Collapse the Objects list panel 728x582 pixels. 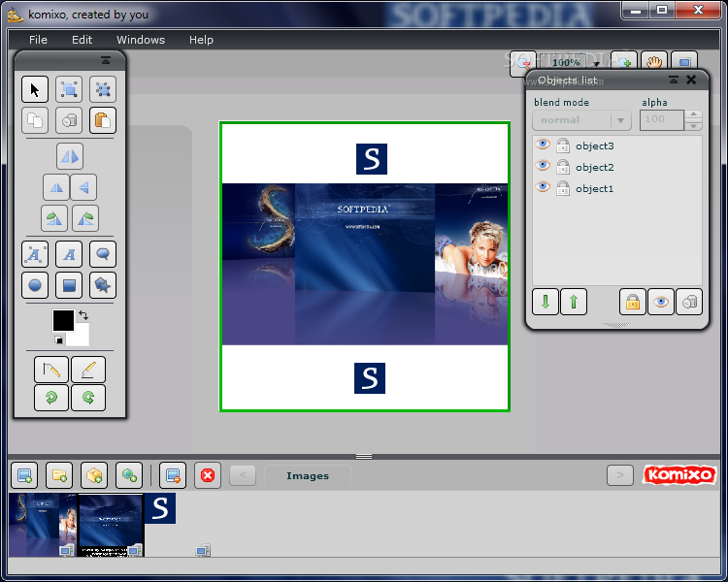point(674,80)
